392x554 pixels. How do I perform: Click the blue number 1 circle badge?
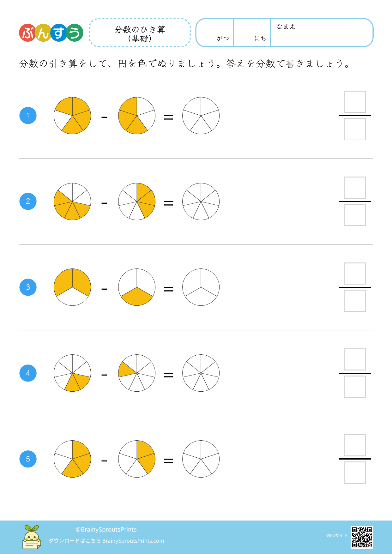(28, 116)
